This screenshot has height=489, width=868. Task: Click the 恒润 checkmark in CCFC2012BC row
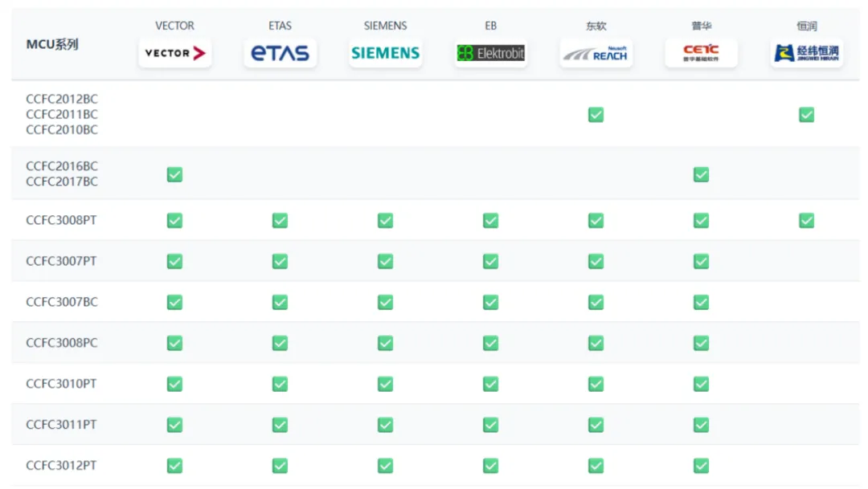(807, 115)
